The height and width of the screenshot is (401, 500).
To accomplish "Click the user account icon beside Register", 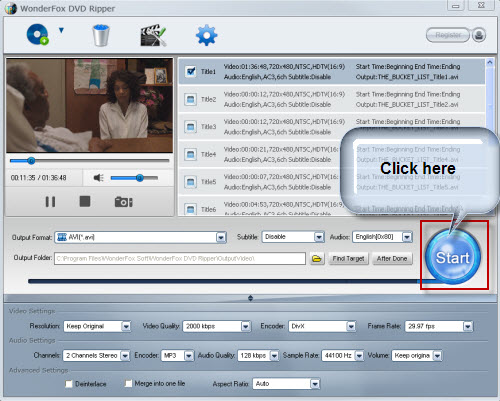I will point(479,35).
